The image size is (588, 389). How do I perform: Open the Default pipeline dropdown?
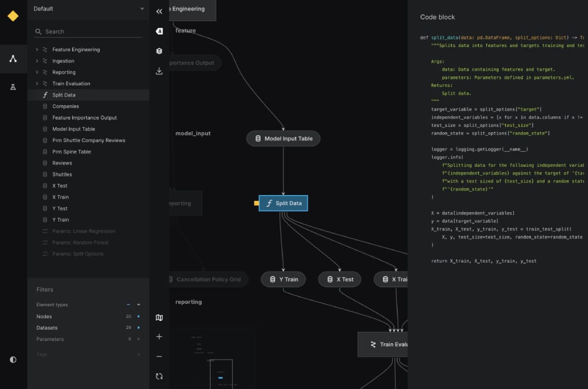coord(88,9)
